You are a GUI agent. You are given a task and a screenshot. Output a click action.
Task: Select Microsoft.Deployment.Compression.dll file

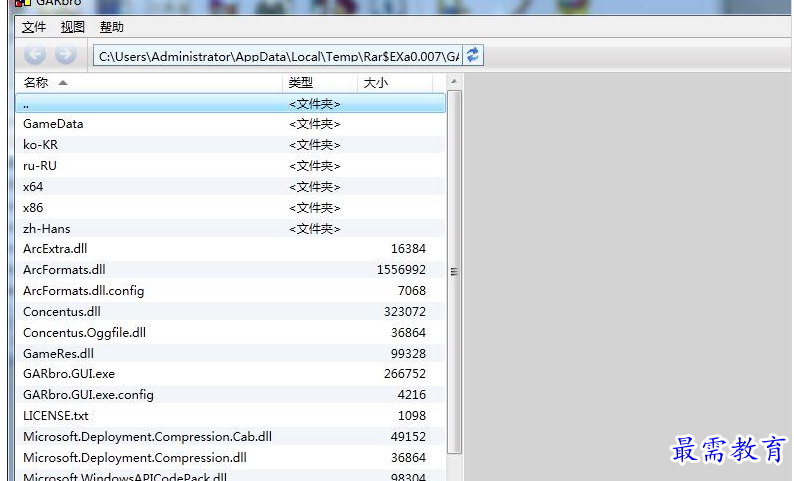pos(231,458)
